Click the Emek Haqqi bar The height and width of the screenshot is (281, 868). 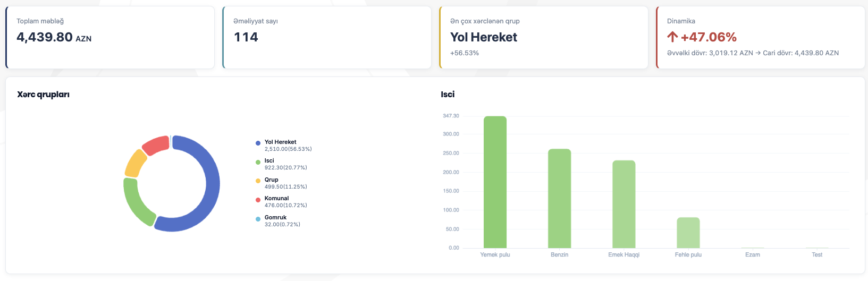[623, 204]
